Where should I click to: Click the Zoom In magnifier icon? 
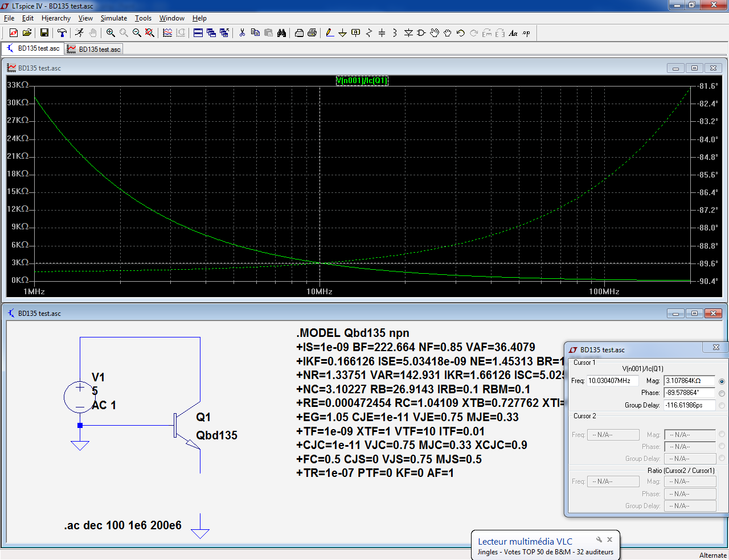tap(110, 33)
